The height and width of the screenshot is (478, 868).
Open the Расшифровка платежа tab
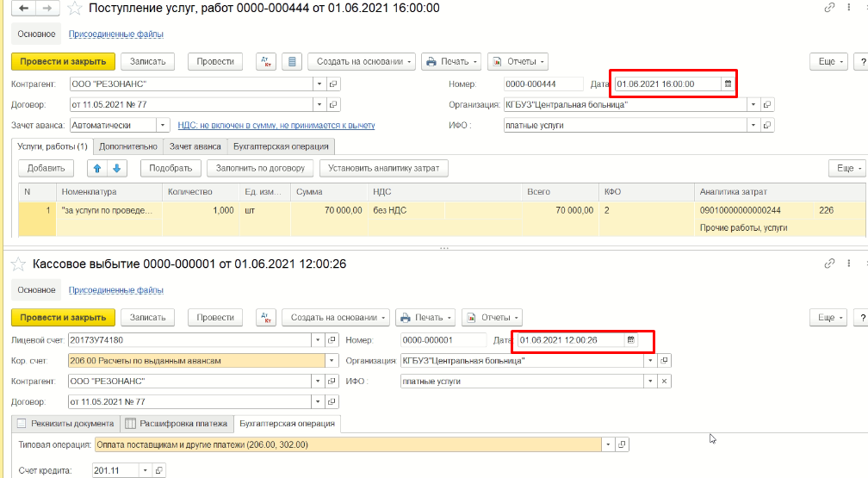pos(177,424)
